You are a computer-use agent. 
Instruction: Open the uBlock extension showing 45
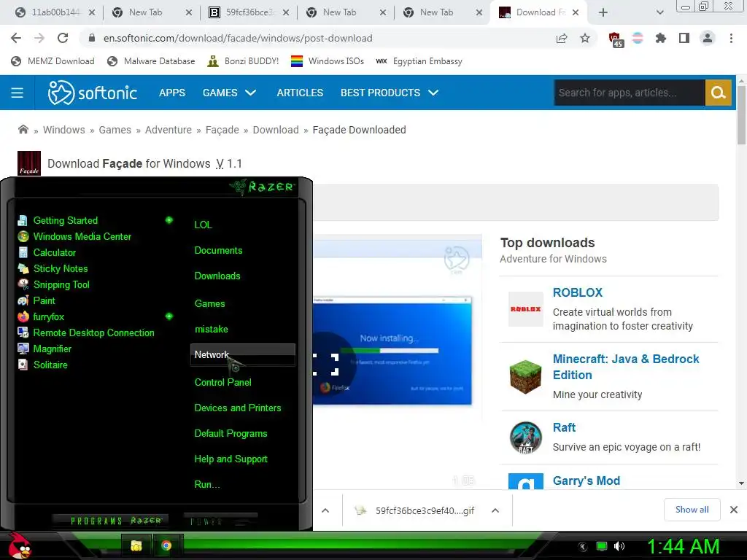pyautogui.click(x=616, y=39)
